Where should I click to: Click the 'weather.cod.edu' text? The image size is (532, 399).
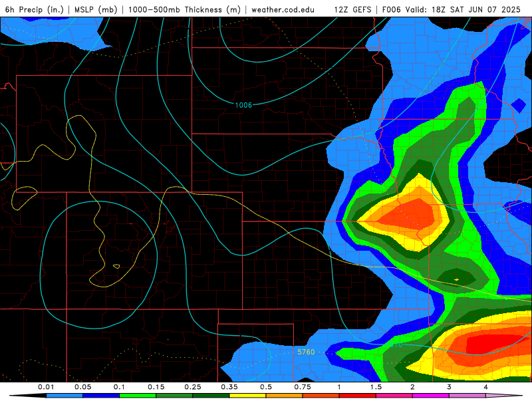click(283, 9)
